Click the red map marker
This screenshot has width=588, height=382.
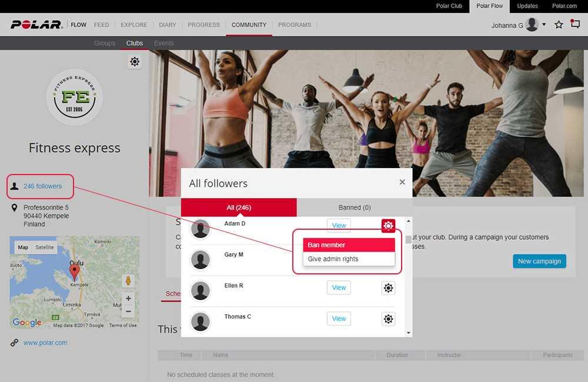click(x=75, y=273)
